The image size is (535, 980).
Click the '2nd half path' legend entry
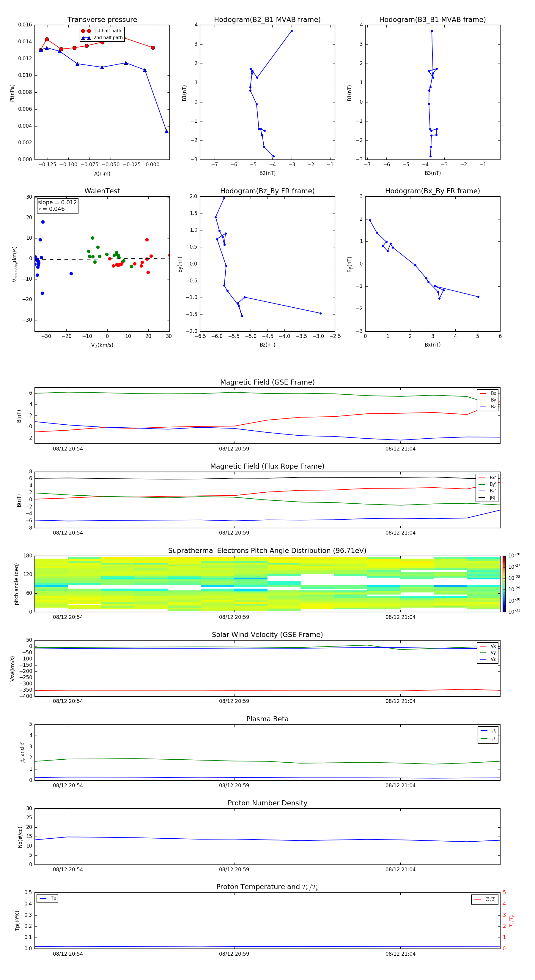pyautogui.click(x=102, y=38)
